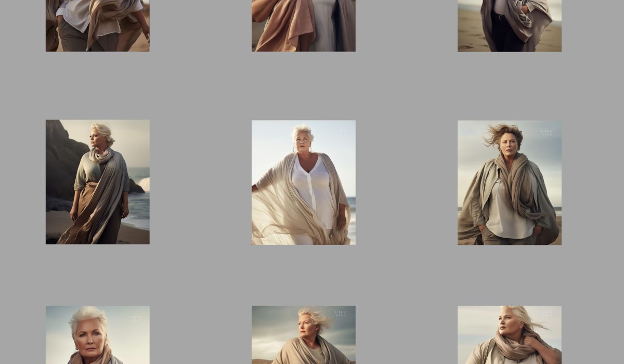The image size is (624, 364).
Task: Select the photo with dark cloudy sky background
Action: pos(303,335)
